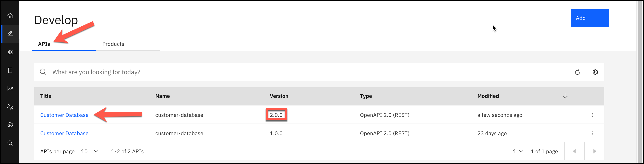Open Customer Database version 2.0.0 link
This screenshot has width=644, height=164.
click(64, 115)
